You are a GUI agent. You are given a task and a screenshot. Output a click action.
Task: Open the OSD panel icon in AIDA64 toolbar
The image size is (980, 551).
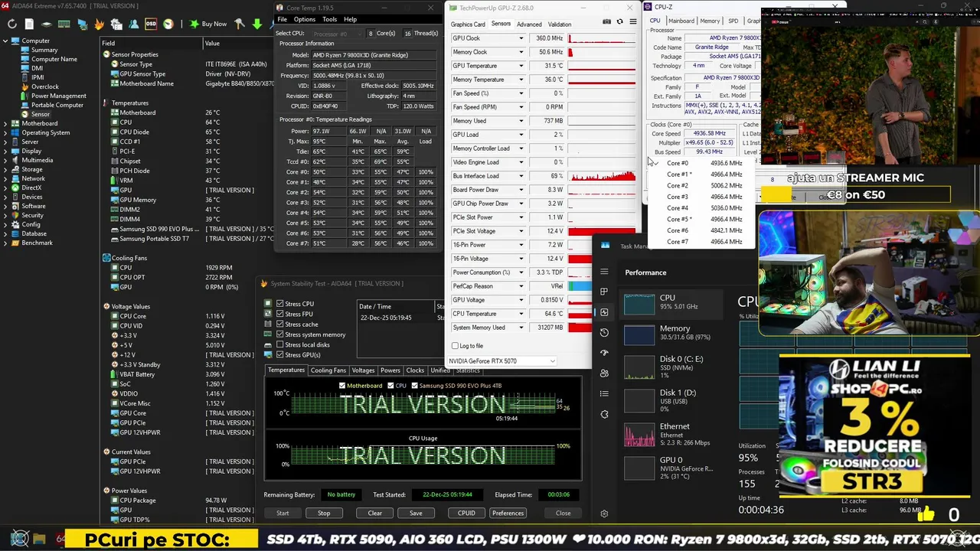(x=151, y=24)
